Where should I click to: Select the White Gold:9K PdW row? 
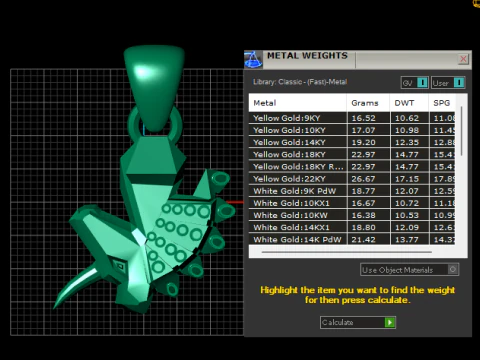[x=352, y=191]
